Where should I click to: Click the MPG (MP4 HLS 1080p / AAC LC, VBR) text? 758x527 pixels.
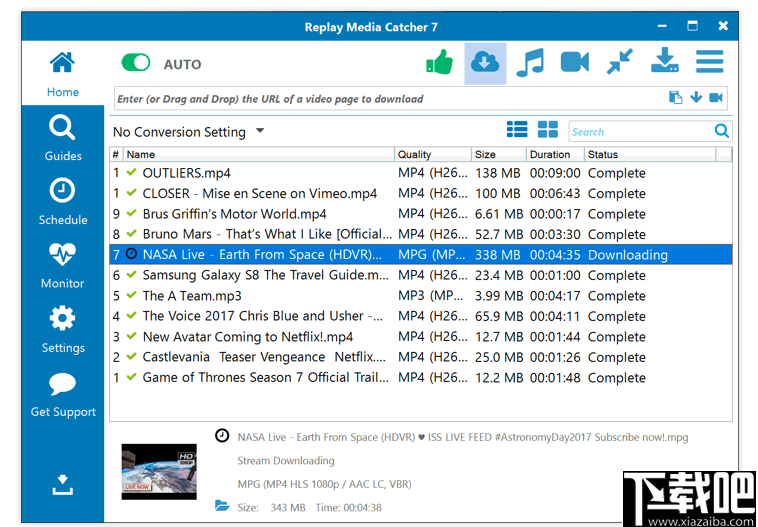[x=324, y=484]
